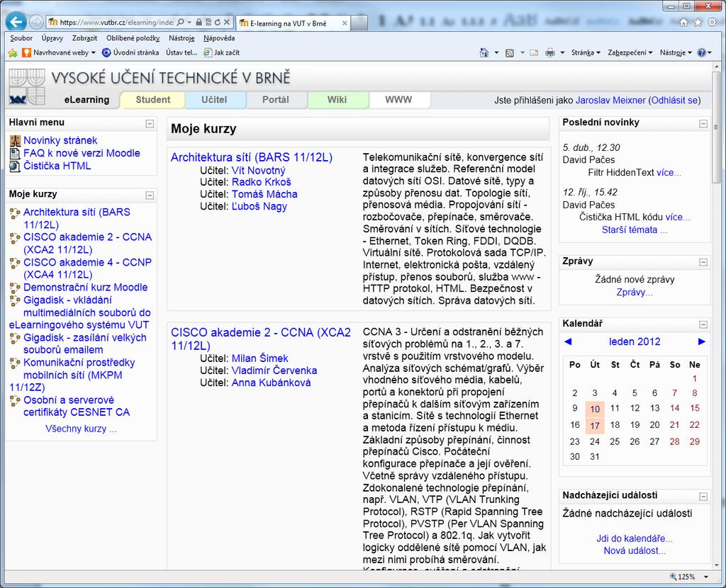Switch to the Wiki tab

tap(337, 100)
